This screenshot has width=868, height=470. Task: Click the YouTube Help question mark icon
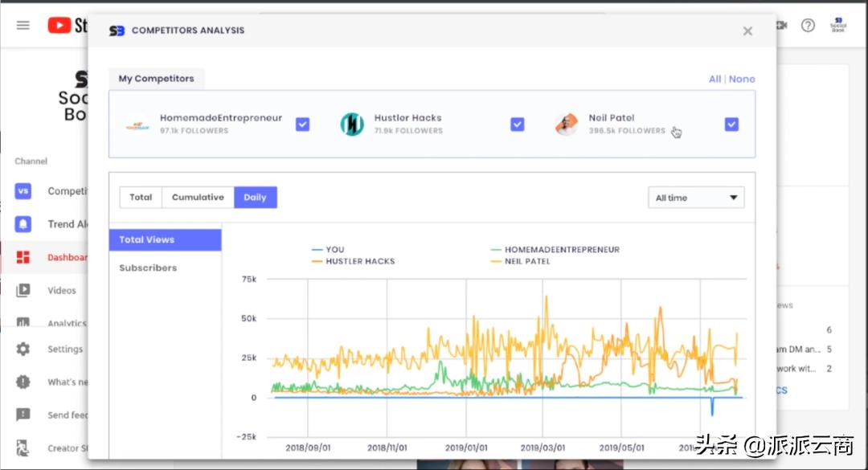coord(808,25)
